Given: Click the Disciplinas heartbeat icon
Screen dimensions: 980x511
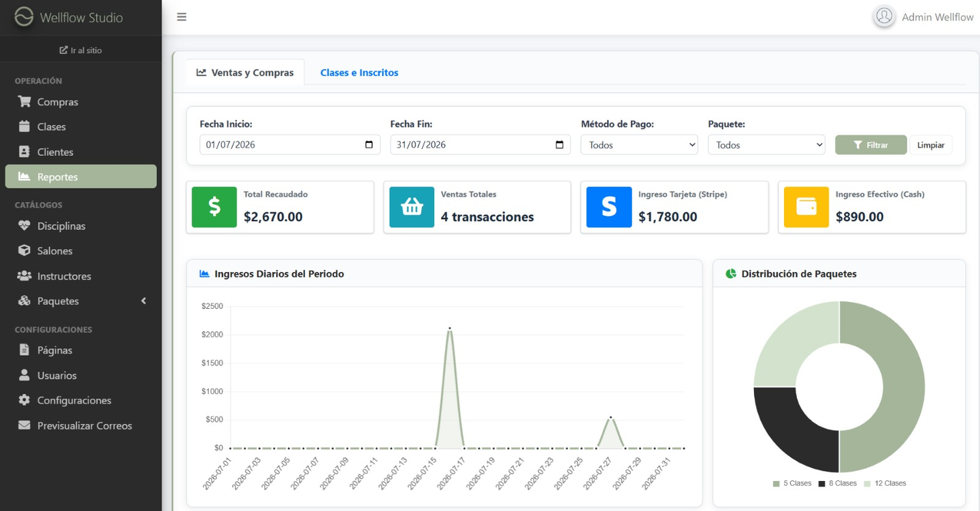Looking at the screenshot, I should tap(24, 226).
